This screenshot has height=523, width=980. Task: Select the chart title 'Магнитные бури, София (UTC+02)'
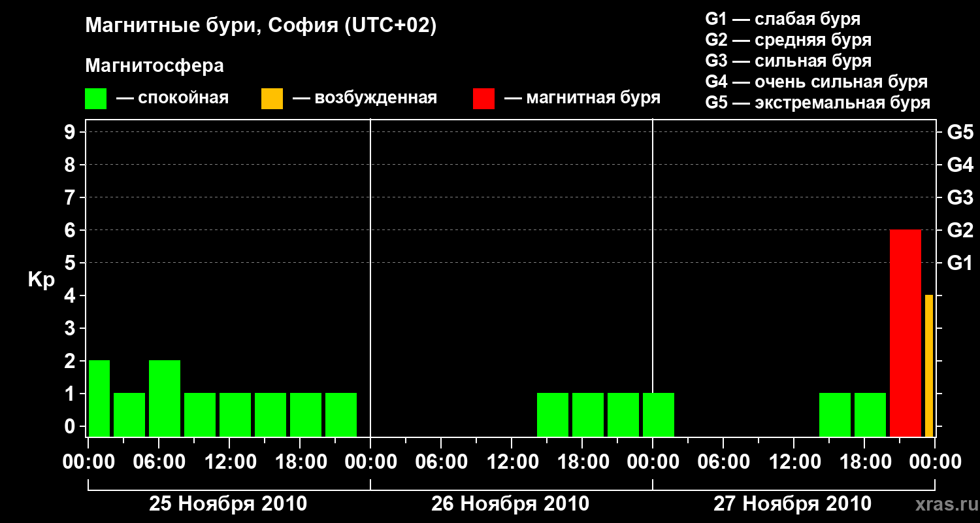(261, 26)
